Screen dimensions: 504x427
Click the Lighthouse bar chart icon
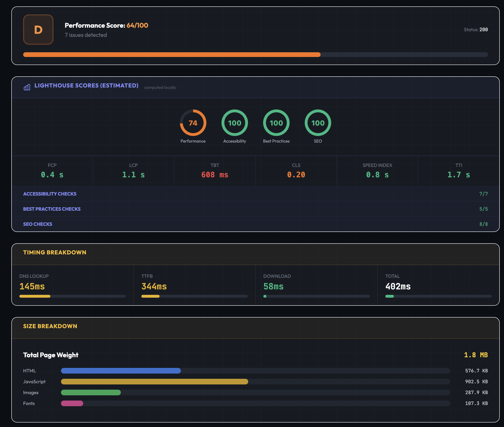[27, 87]
